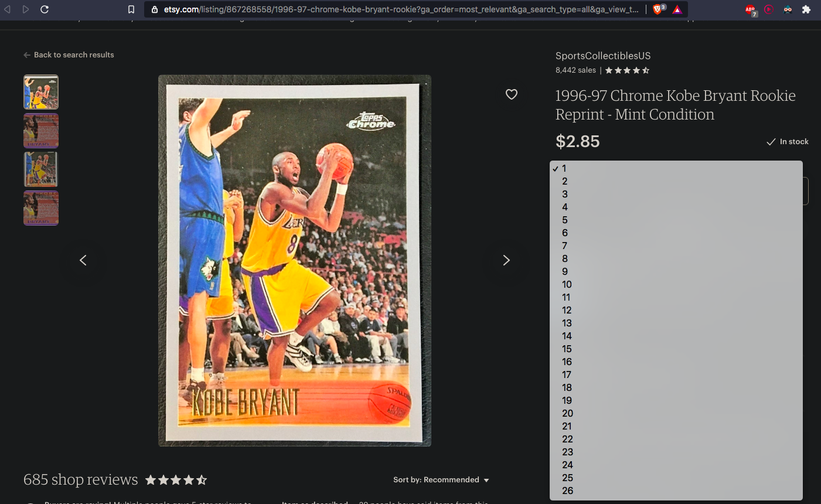Screen dimensions: 821x504
Task: Select 15 in the quantity list
Action: pyautogui.click(x=676, y=349)
